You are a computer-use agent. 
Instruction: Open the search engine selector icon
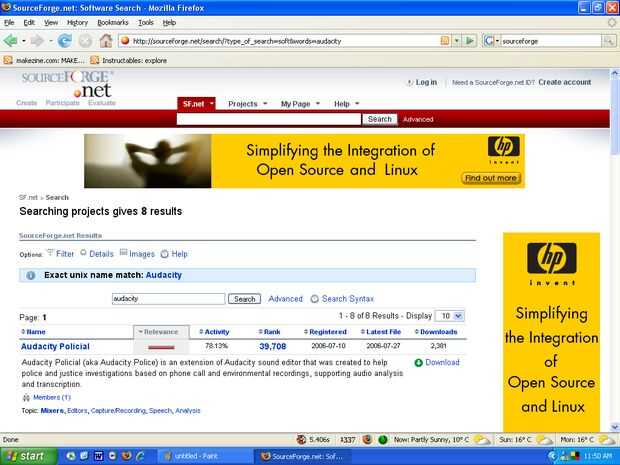(x=489, y=41)
